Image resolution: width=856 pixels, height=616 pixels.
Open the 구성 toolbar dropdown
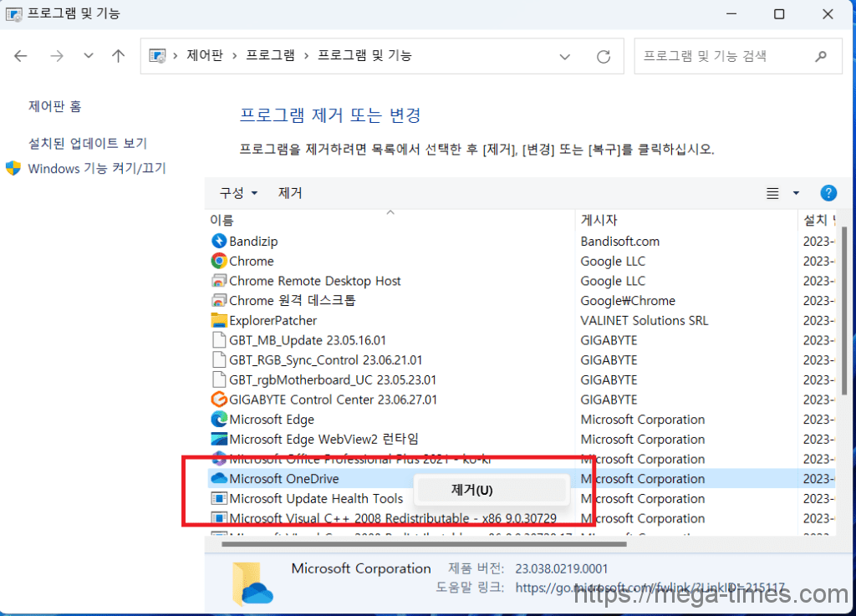238,192
